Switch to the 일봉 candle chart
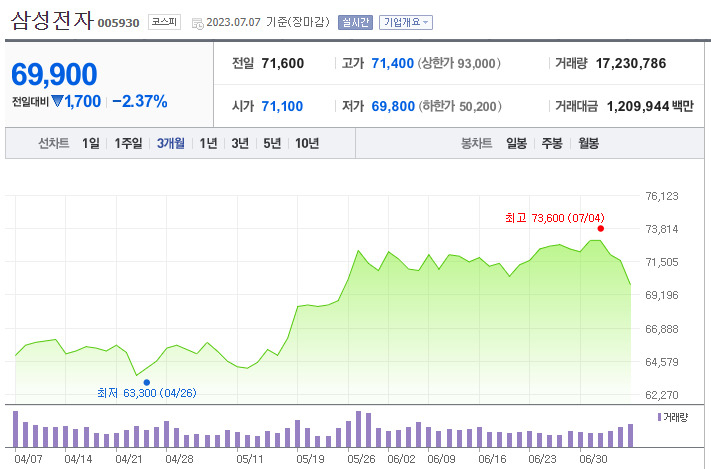Screen dimensions: 711x469 [x=516, y=143]
